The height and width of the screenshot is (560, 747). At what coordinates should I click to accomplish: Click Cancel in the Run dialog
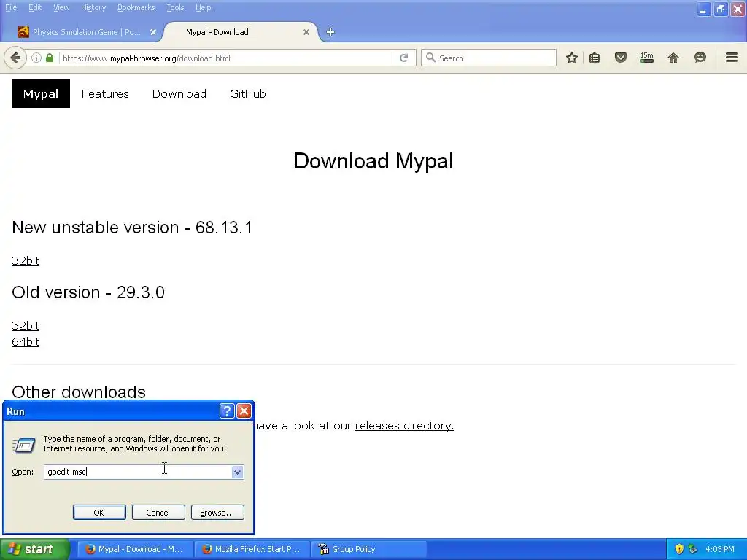coord(158,513)
